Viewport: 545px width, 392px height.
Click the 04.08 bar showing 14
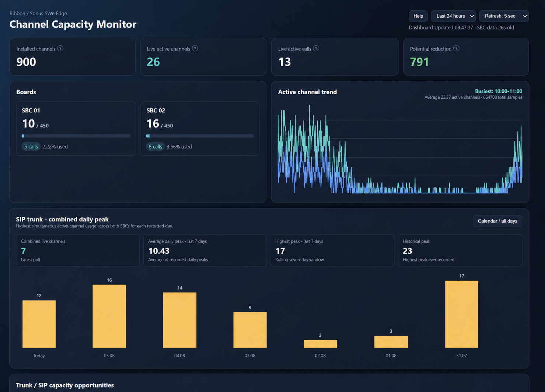180,320
